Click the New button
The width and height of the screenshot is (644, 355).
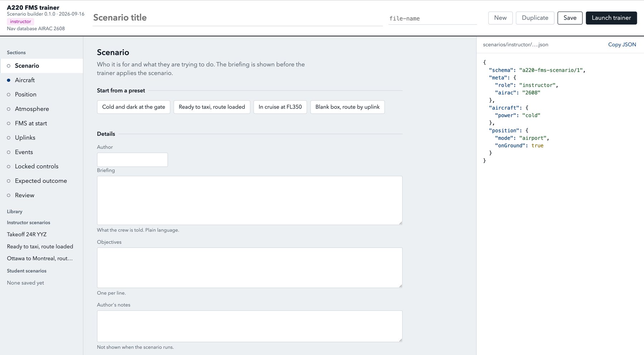click(500, 18)
